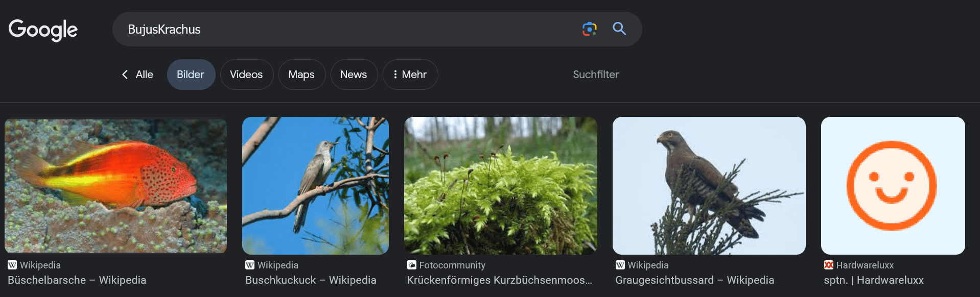
Task: Click Wikipedia favicon under Büschelbarsche image
Action: click(x=12, y=265)
